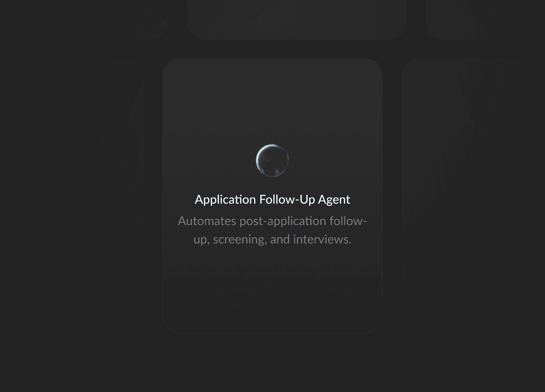Image resolution: width=545 pixels, height=392 pixels.
Task: Click the word 'Automates' in the description
Action: tap(207, 221)
